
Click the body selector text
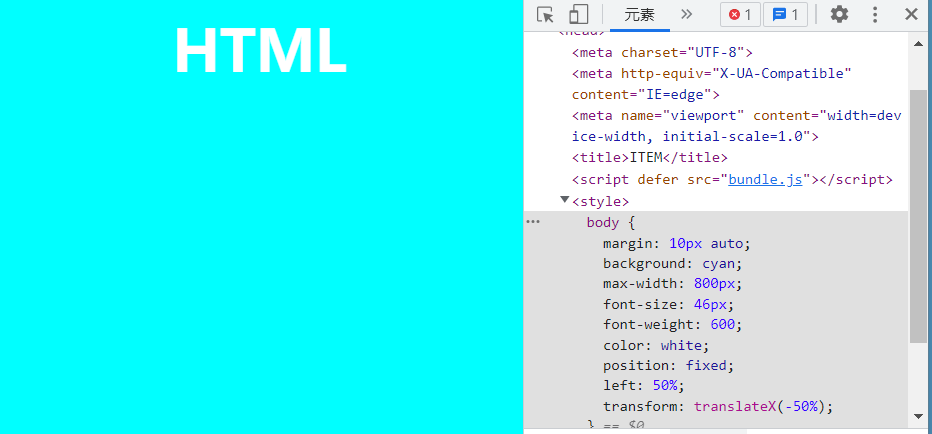point(603,222)
